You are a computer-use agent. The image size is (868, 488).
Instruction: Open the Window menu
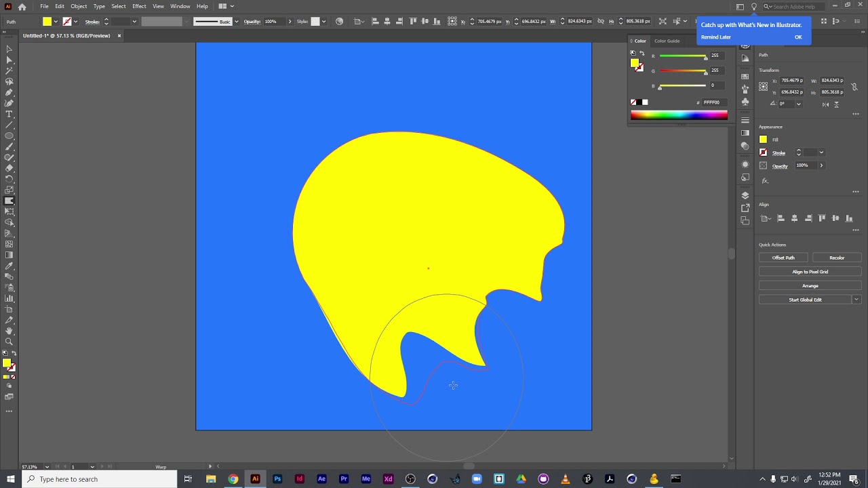[x=180, y=6]
